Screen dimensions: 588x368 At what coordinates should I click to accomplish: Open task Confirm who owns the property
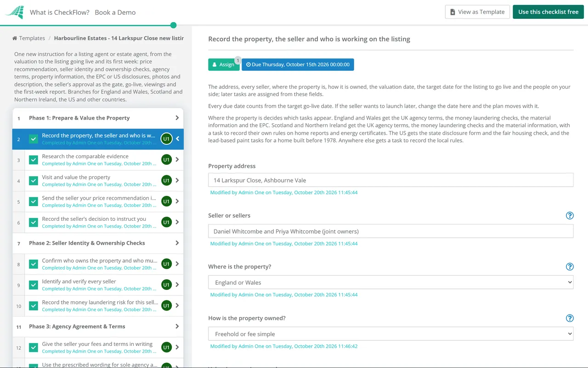98,264
